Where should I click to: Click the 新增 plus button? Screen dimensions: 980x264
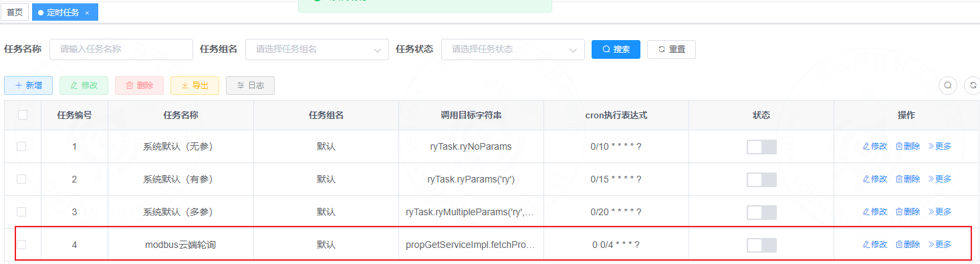tap(28, 86)
